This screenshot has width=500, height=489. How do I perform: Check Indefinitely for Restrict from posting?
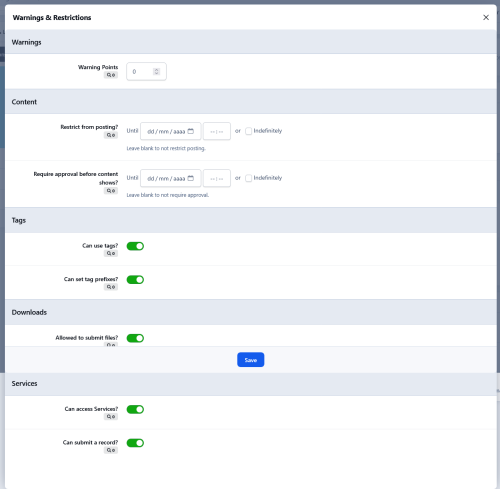(x=249, y=131)
